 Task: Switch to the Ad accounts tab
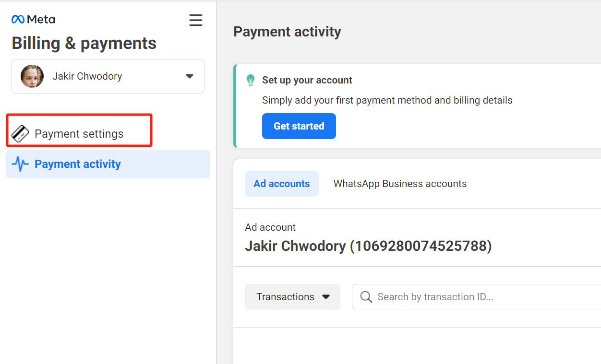pyautogui.click(x=282, y=184)
